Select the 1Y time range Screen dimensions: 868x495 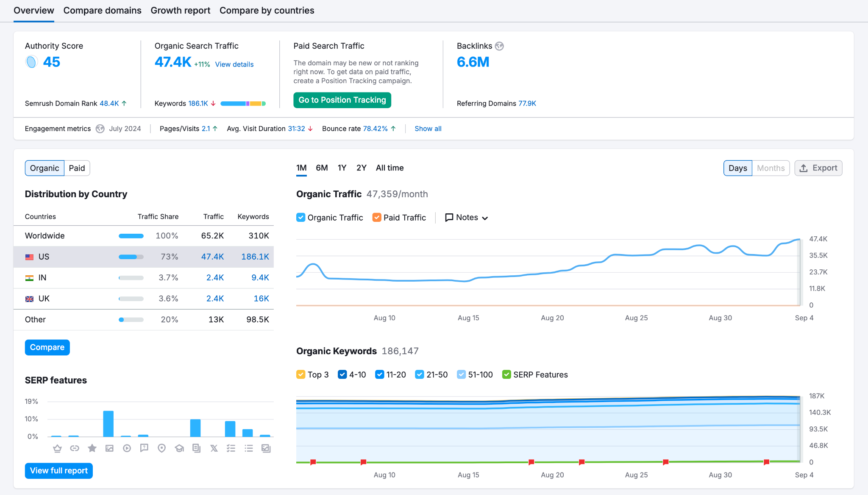(342, 168)
